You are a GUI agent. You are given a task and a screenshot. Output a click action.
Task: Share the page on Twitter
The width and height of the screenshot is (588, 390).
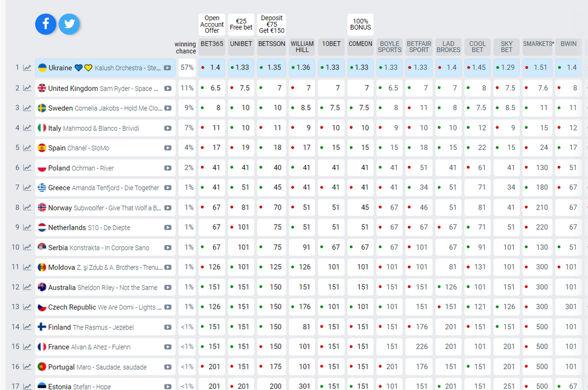click(69, 24)
